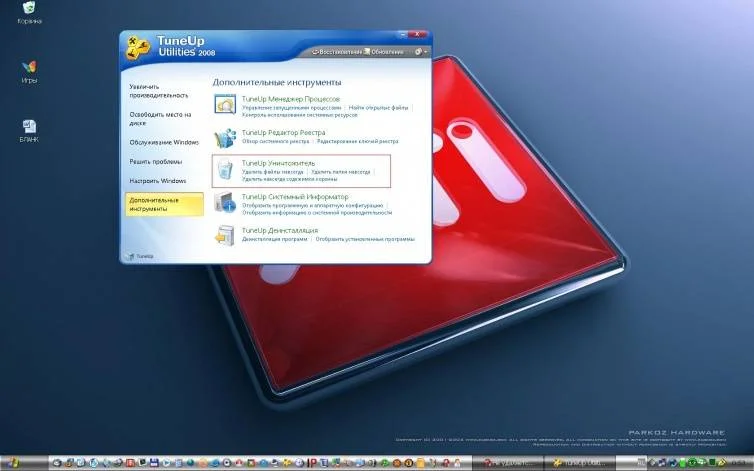Viewport: 754px width, 471px height.
Task: Minimize the TuneUp Utilities window
Action: point(403,35)
